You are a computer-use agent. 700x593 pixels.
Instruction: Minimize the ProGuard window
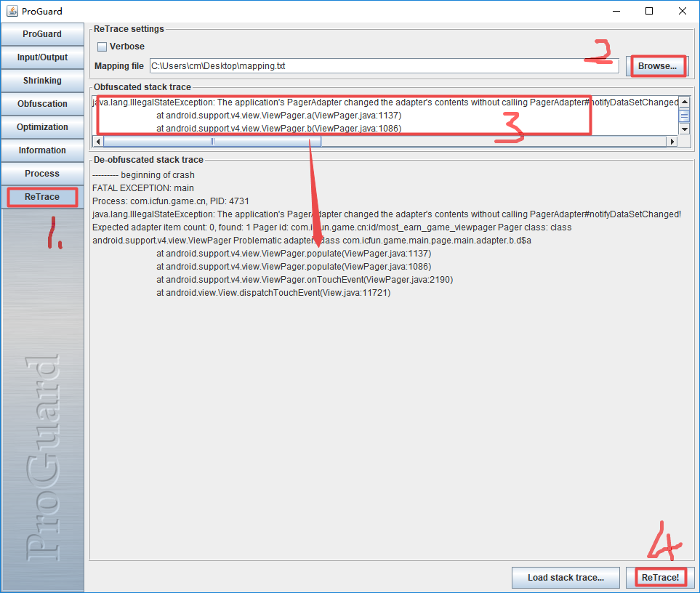click(616, 11)
